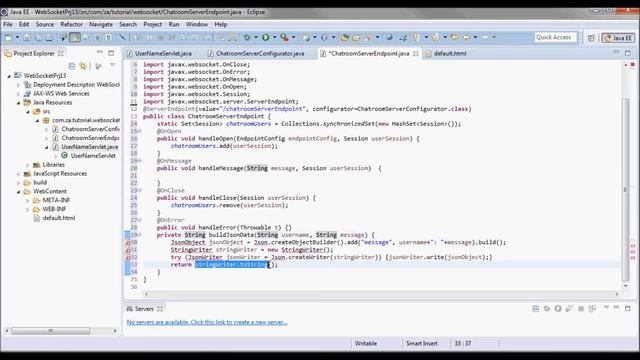Close the ChatroomServerEndpoint.java tab
The image size is (640, 360).
point(416,53)
